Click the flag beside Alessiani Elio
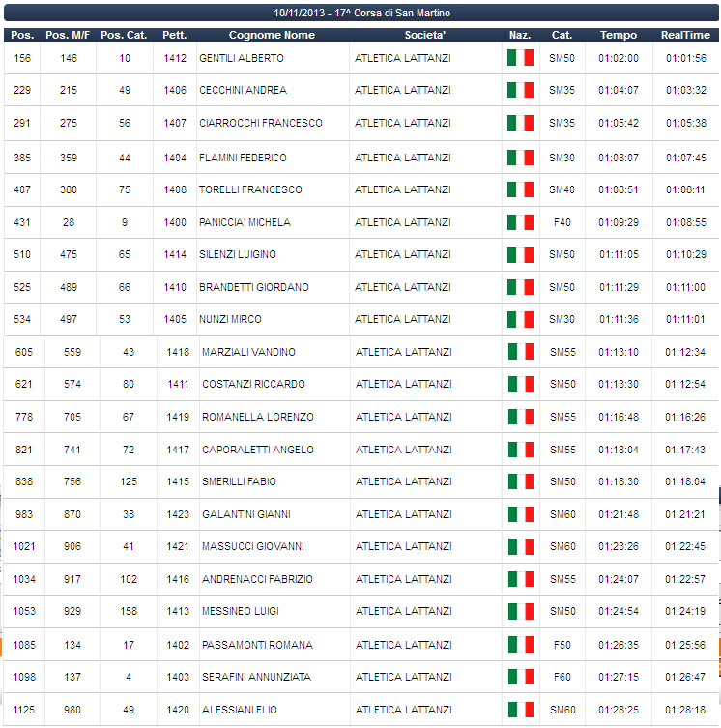The image size is (721, 728). coord(520,710)
